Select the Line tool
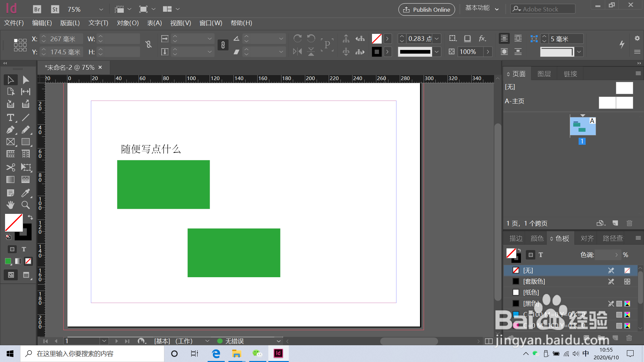Screen dimensions: 644x362 25,118
